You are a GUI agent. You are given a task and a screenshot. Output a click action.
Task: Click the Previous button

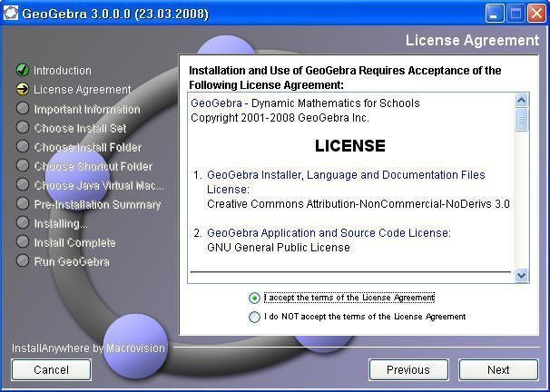(408, 370)
